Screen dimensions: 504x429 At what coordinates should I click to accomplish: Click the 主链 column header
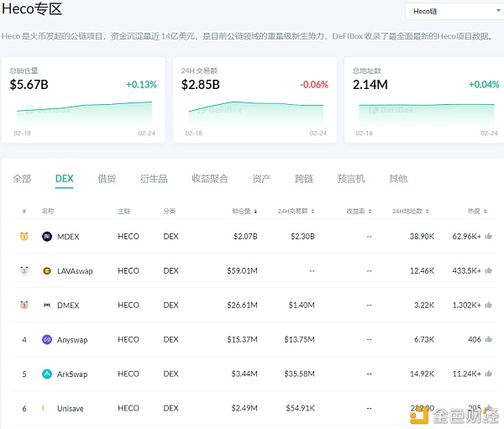124,211
